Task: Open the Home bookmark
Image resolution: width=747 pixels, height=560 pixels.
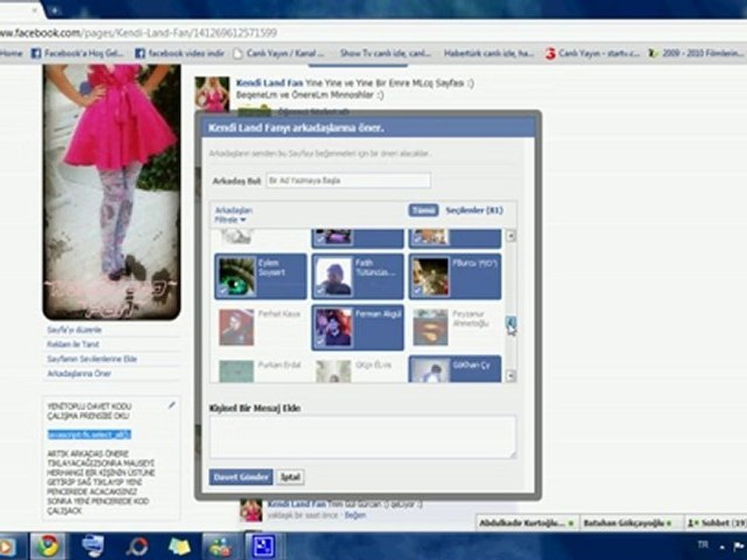Action: [12, 54]
